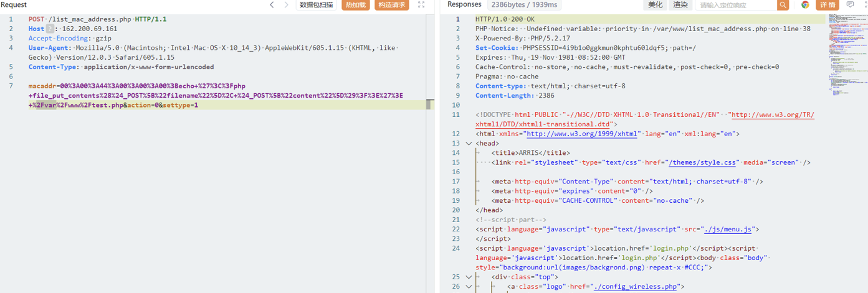Viewport: 868px width, 293px height.
Task: Open the /themes/style.css link
Action: (x=702, y=162)
